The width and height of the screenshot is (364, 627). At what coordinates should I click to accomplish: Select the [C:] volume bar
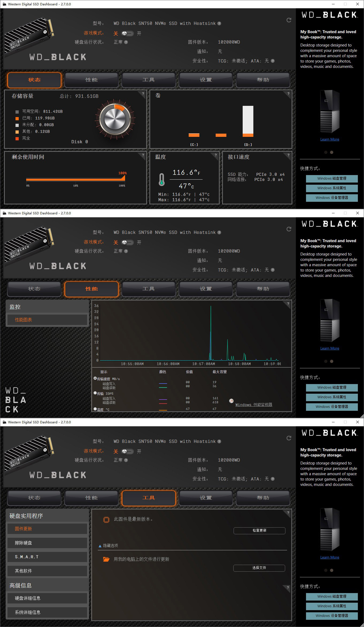194,135
